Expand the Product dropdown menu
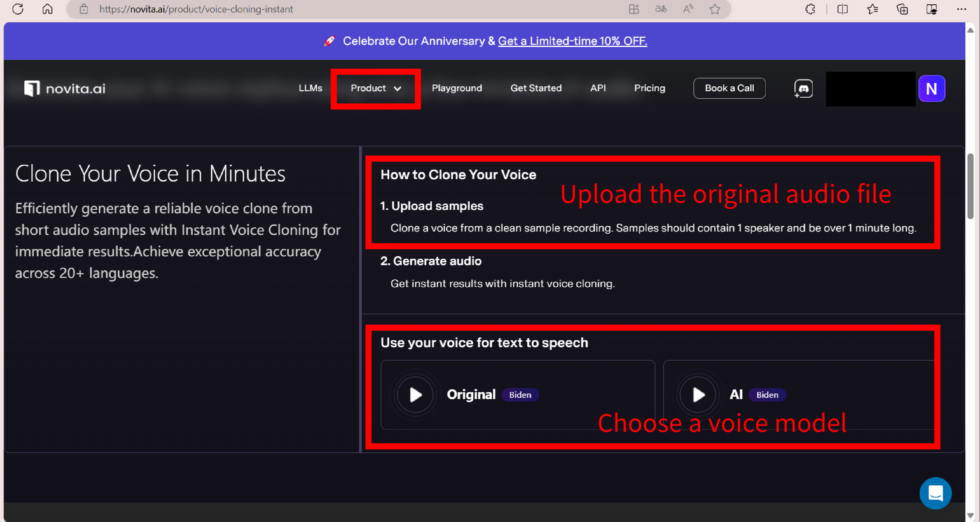980x522 pixels. click(376, 88)
